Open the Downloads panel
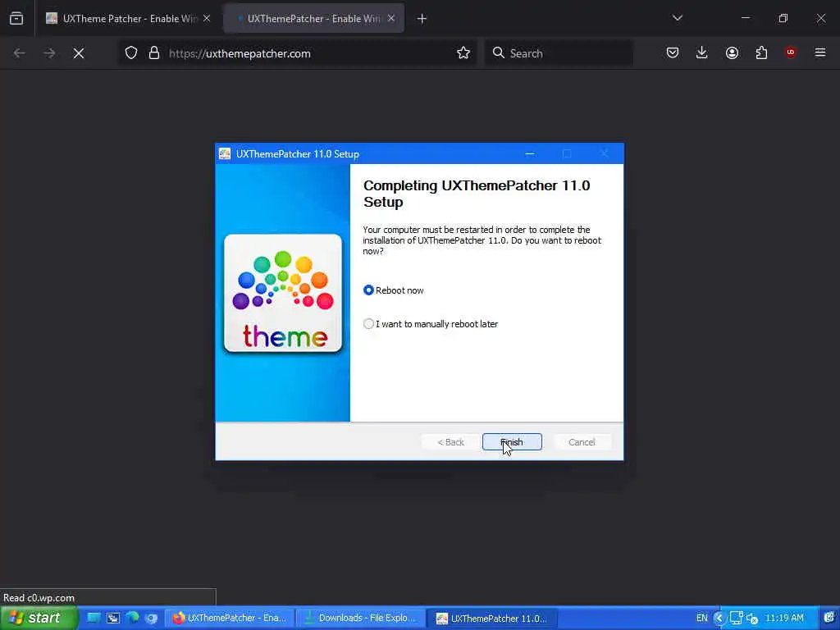This screenshot has height=630, width=840. 702,52
